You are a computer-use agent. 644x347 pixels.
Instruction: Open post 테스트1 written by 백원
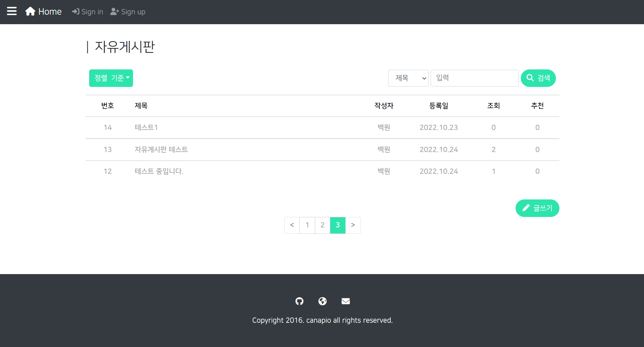[x=146, y=127]
